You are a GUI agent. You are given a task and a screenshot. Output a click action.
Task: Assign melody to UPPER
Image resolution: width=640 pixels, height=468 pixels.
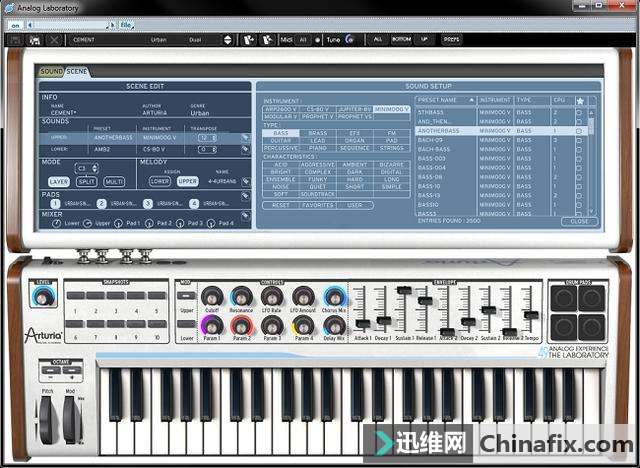[x=188, y=181]
